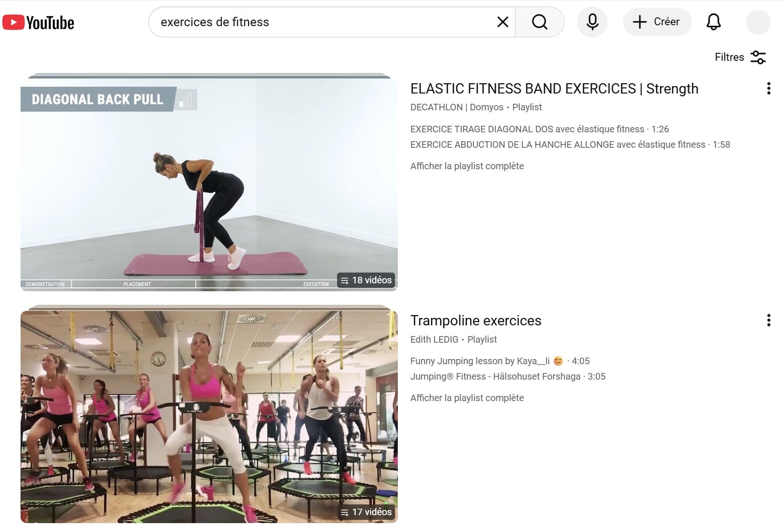This screenshot has height=532, width=783.
Task: Click the 18 vidéos playlist badge
Action: [366, 280]
